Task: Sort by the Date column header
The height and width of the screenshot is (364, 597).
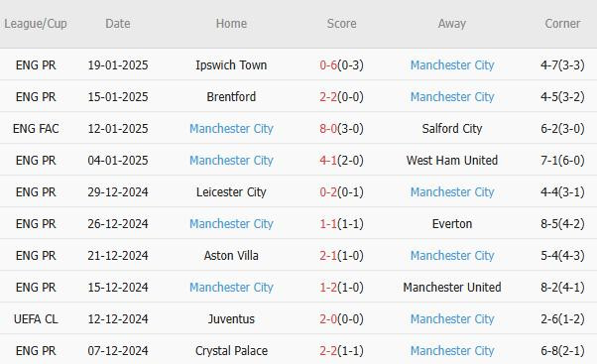Action: [118, 24]
